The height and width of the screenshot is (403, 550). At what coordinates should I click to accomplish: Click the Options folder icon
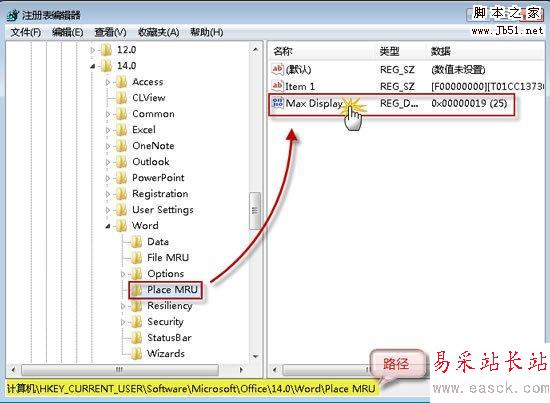(136, 274)
